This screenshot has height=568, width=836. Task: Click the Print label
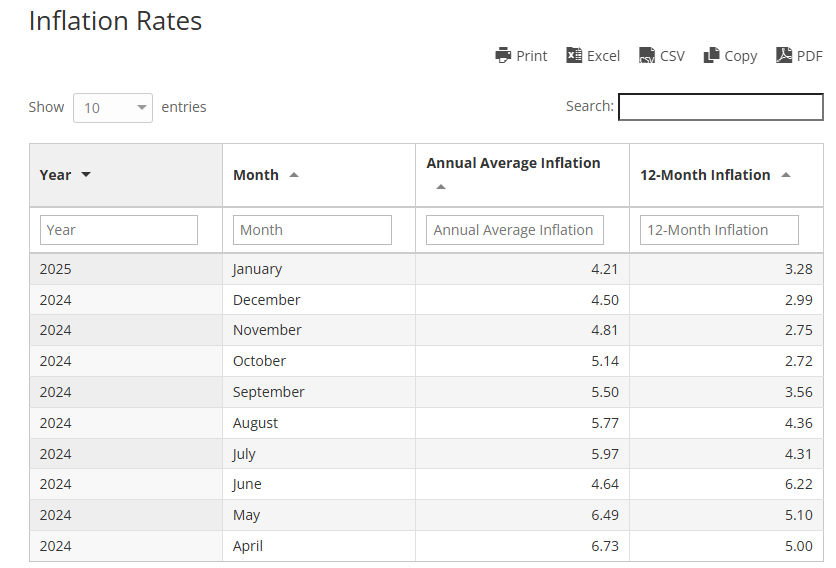pos(532,56)
